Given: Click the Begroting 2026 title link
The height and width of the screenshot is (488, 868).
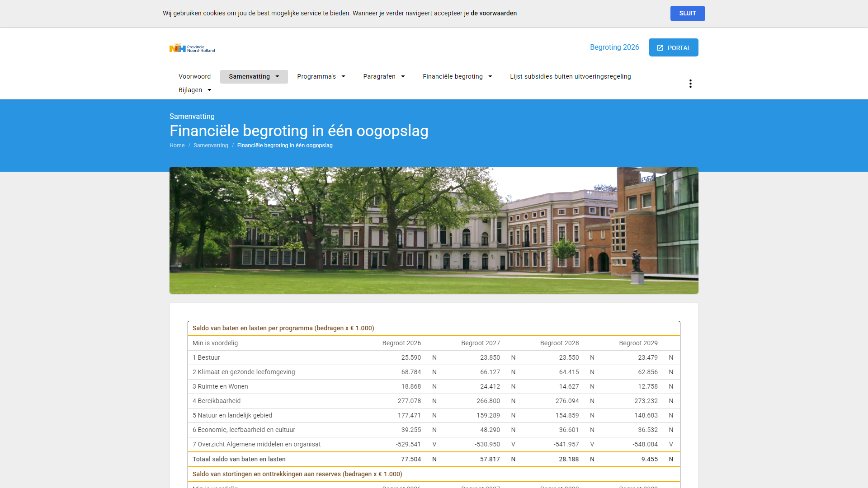Looking at the screenshot, I should (614, 47).
